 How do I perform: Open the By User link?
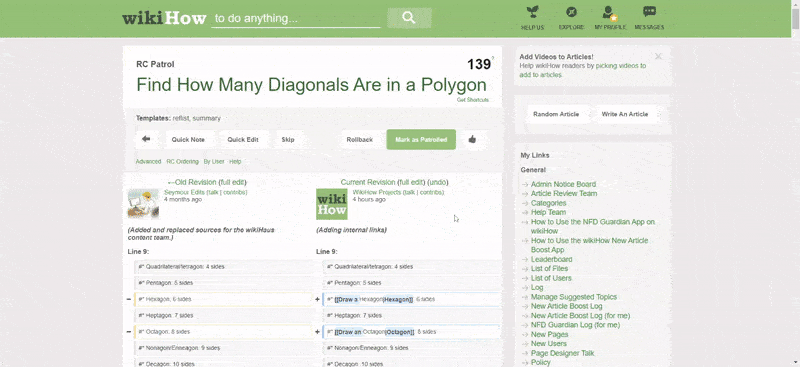pyautogui.click(x=214, y=161)
